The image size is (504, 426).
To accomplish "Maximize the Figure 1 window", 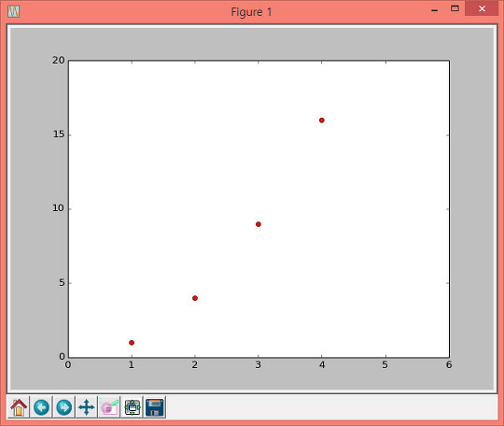I will point(455,8).
